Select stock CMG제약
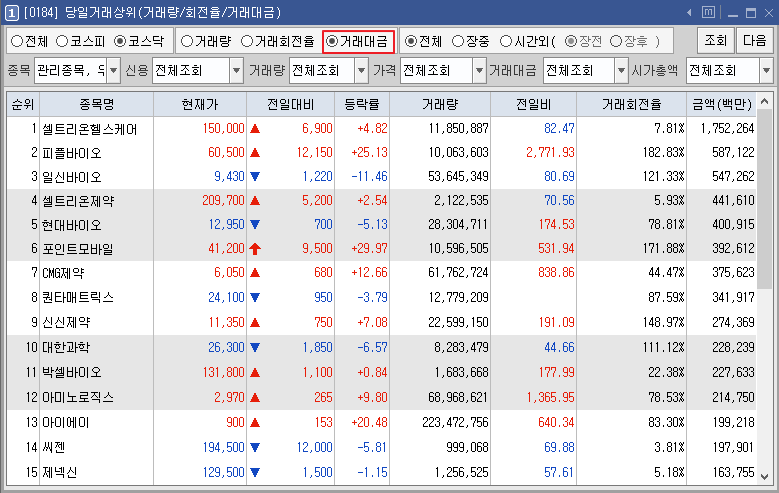779x493 pixels. point(63,273)
